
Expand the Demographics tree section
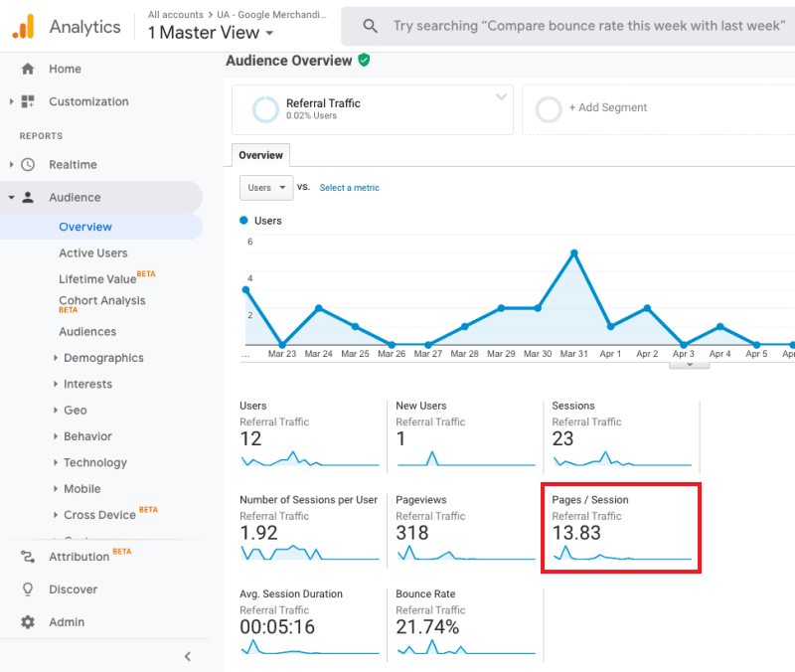(x=56, y=358)
